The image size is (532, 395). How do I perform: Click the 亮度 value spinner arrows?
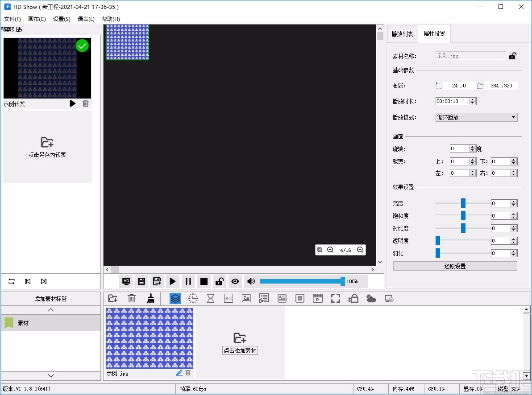514,203
